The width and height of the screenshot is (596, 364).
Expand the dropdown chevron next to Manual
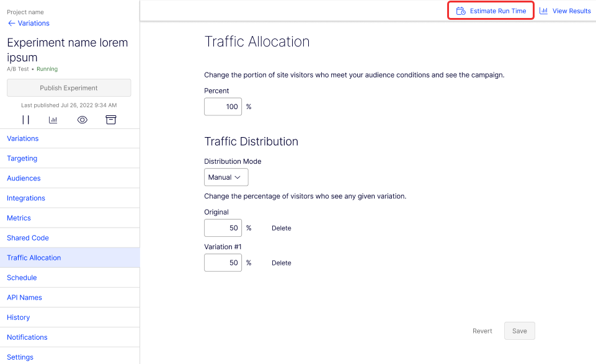click(238, 177)
